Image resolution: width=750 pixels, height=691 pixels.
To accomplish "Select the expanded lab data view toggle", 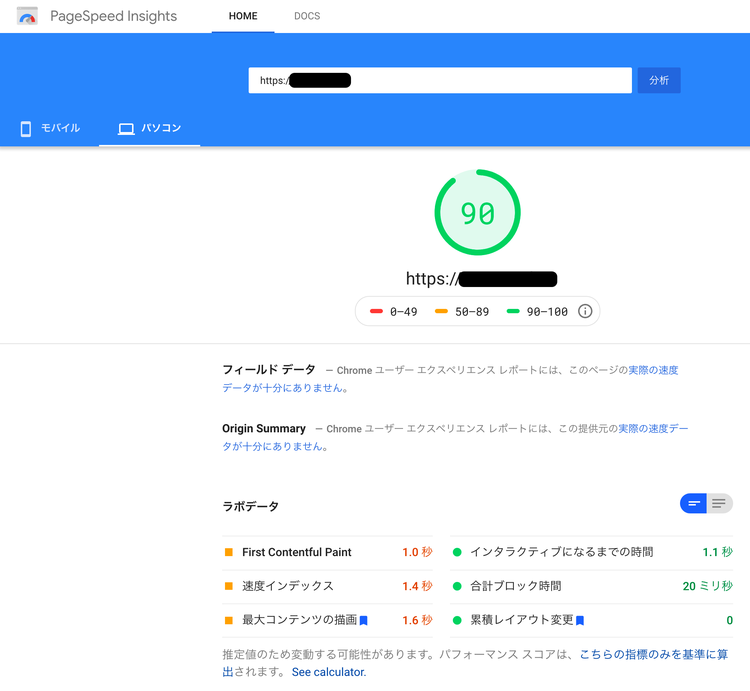I will (x=719, y=503).
